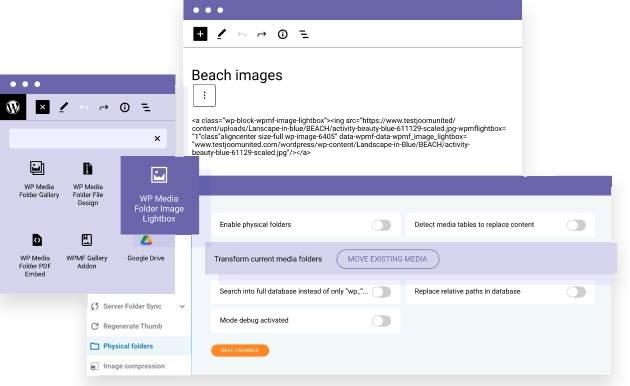Click the lightbox HTML code block text
The image size is (630, 386).
click(x=349, y=137)
